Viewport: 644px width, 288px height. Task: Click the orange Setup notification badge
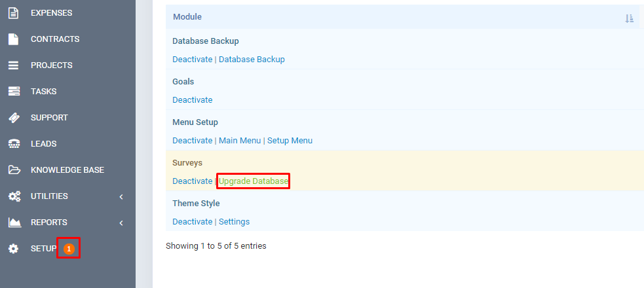69,249
